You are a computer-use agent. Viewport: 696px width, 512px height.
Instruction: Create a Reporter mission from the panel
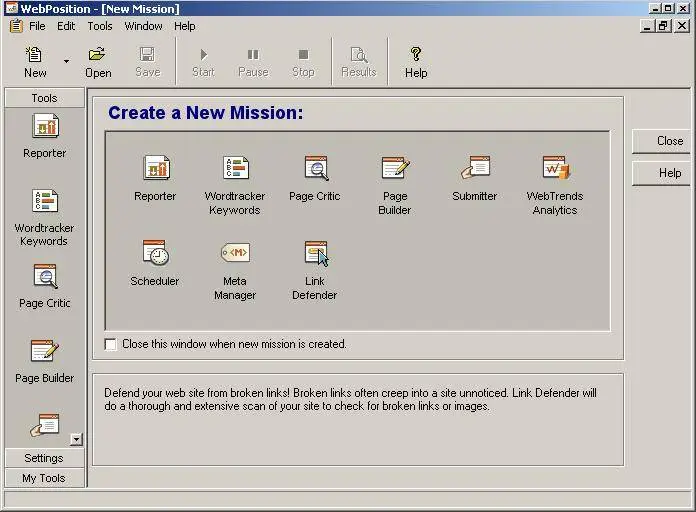coord(155,179)
